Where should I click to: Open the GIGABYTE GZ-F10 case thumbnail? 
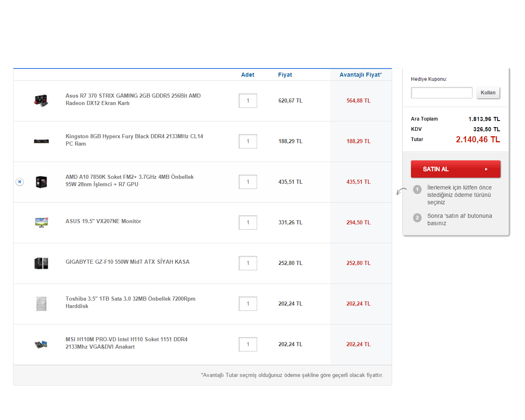click(x=41, y=263)
